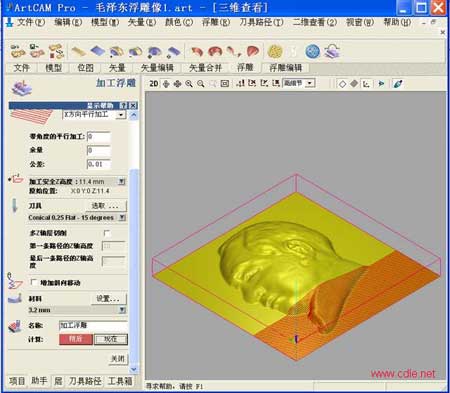The width and height of the screenshot is (450, 393).
Task: Open the 高细节 detail level dropdown
Action: pyautogui.click(x=310, y=83)
